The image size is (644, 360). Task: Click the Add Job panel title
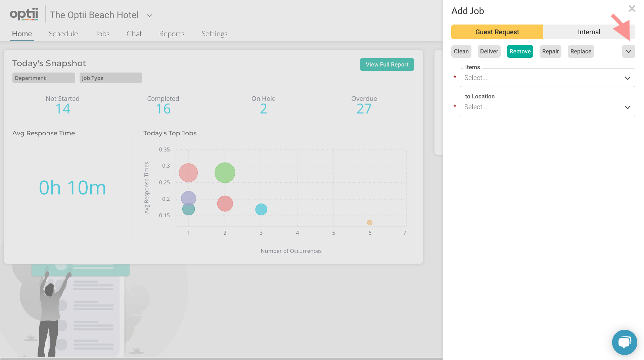pos(467,11)
